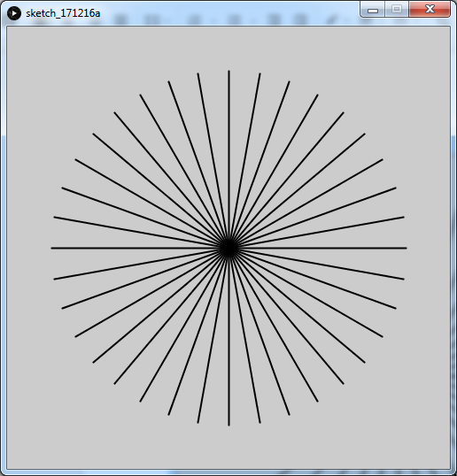Viewport: 457px width, 476px height.
Task: Click tip of ray just left of bottom vertical ray
Action: coord(198,422)
